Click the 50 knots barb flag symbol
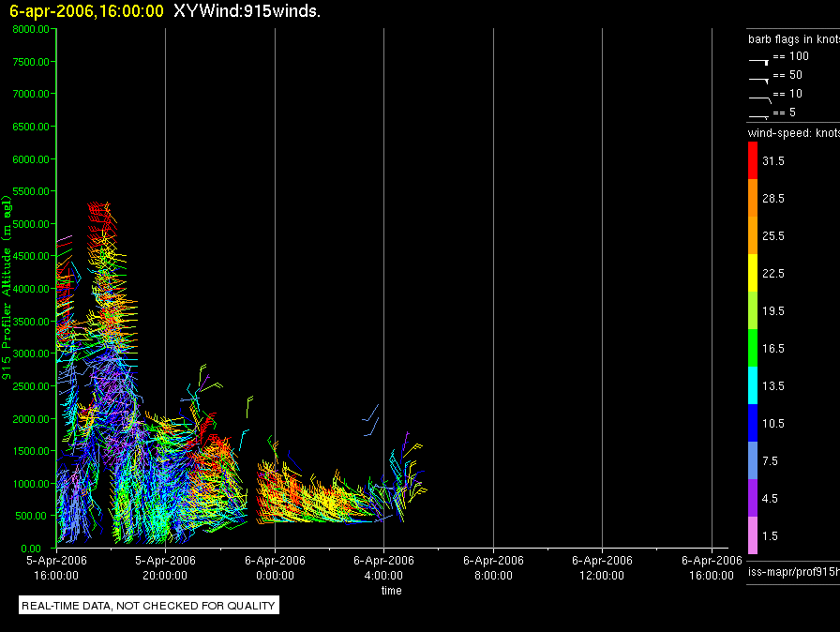Screen dimensions: 840x632 758,79
